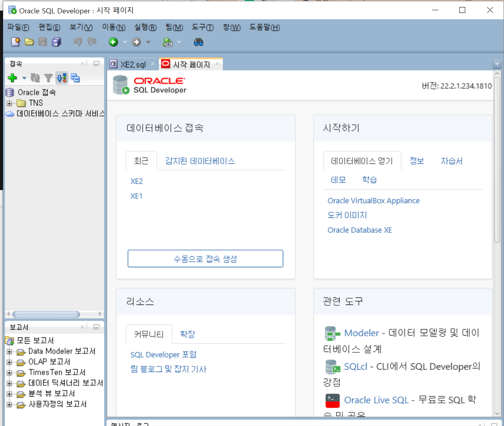This screenshot has width=504, height=426.
Task: Click the green Back navigation icon
Action: coord(113,42)
